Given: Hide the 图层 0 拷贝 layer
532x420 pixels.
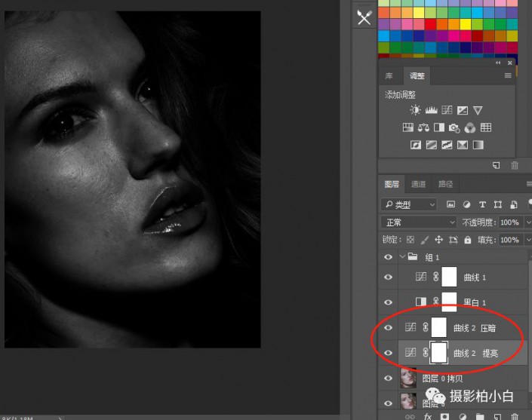Looking at the screenshot, I should 389,379.
